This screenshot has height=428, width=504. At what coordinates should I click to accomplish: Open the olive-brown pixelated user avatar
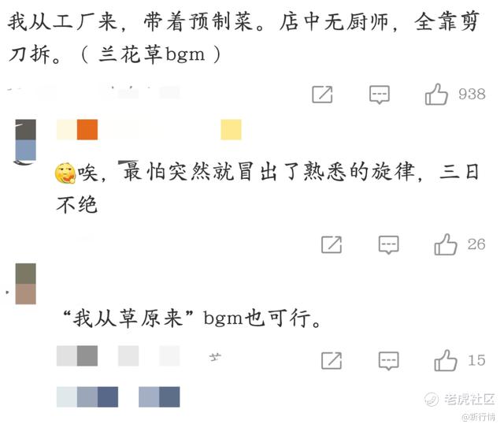pos(25,284)
